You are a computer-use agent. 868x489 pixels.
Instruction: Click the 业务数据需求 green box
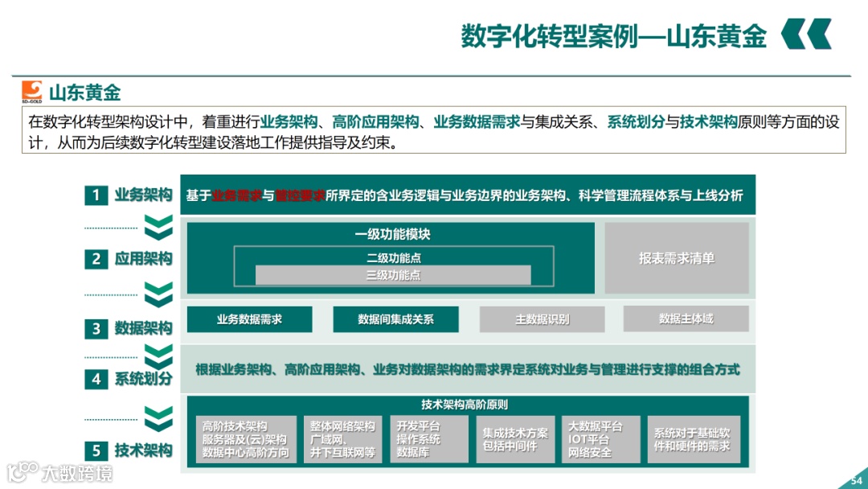click(x=250, y=319)
